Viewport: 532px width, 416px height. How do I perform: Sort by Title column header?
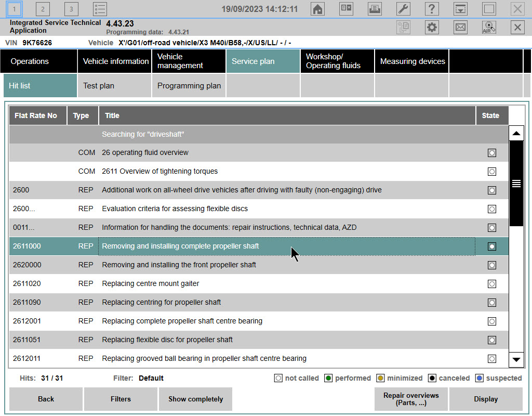pyautogui.click(x=287, y=115)
